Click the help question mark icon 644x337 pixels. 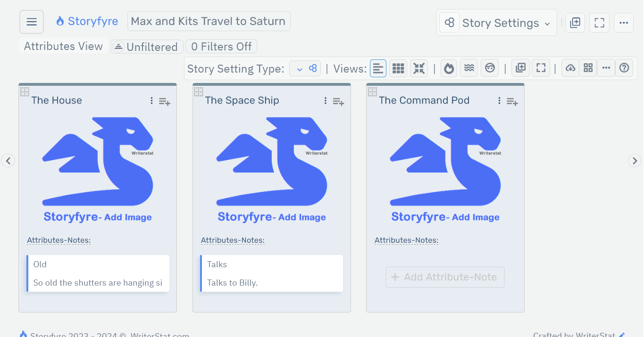click(624, 68)
